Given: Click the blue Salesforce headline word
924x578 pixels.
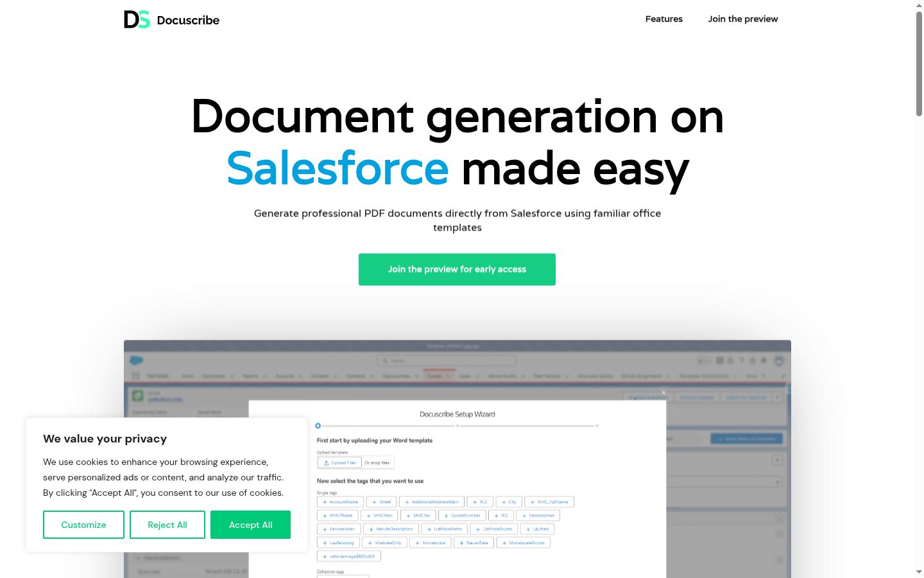Looking at the screenshot, I should [338, 168].
